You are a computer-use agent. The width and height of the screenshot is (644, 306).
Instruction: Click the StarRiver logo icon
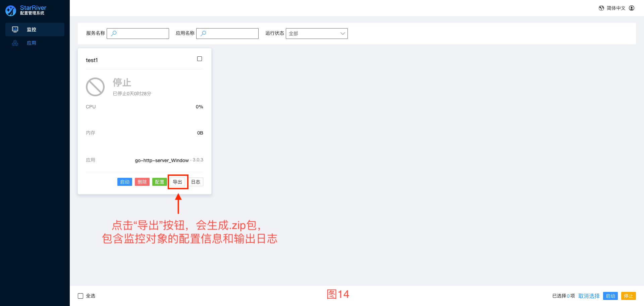11,10
